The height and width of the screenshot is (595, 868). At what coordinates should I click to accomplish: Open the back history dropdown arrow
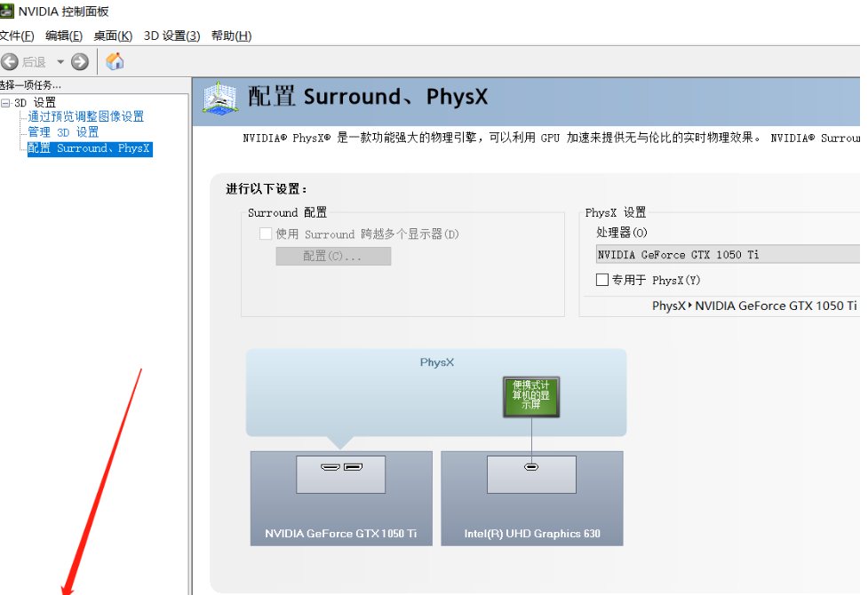(x=60, y=61)
